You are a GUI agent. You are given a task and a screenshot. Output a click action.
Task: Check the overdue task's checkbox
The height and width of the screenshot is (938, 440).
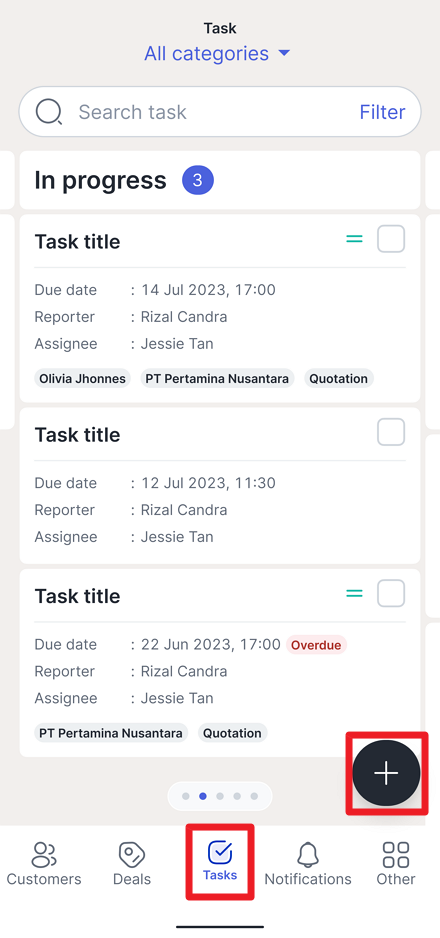tap(391, 593)
